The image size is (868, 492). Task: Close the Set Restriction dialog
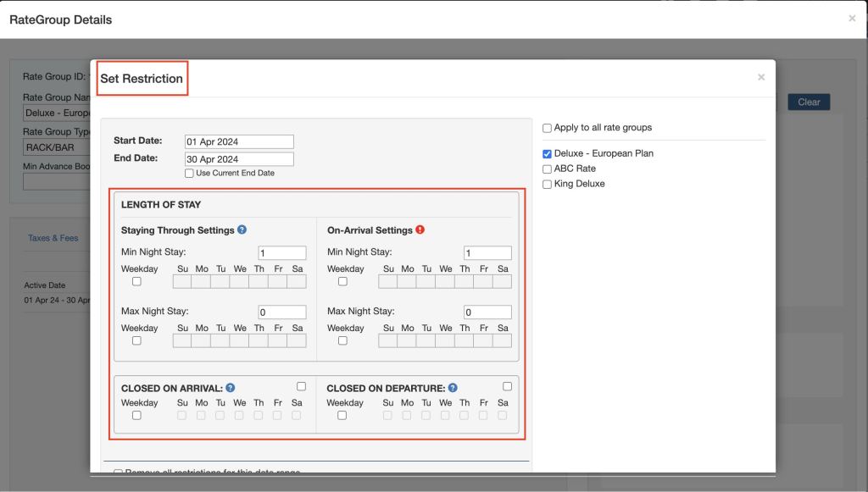click(x=760, y=77)
